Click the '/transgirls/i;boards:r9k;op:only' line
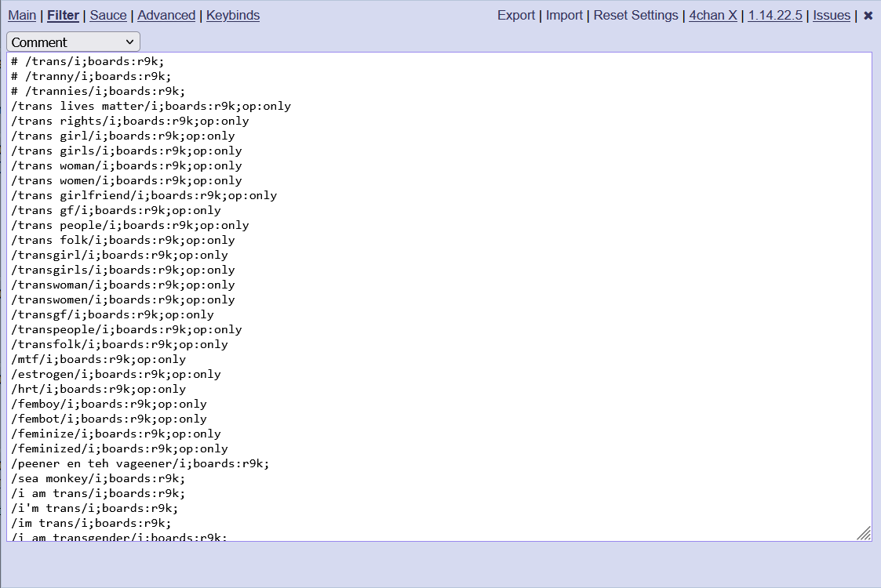881x588 pixels. tap(123, 270)
